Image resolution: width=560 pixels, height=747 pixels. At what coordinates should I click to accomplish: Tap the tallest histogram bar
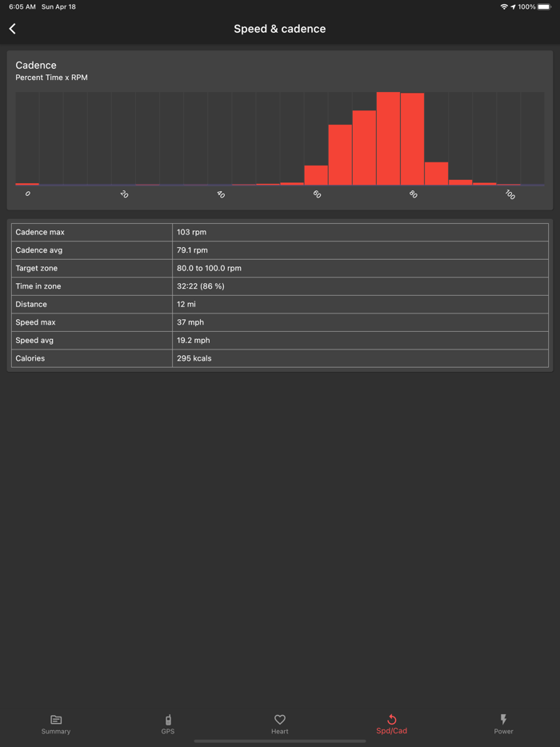(388, 138)
